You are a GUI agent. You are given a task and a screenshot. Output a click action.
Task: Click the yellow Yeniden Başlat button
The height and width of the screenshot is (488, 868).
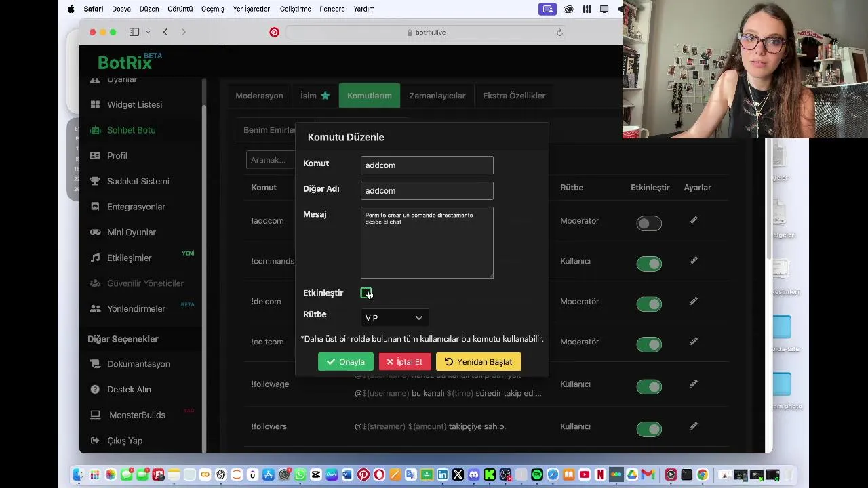(x=478, y=362)
